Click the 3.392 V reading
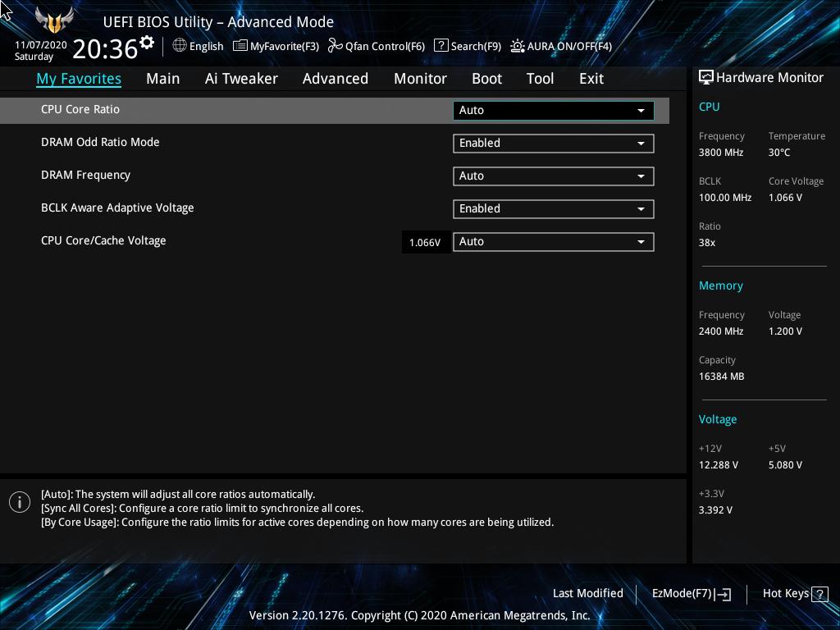 point(715,510)
